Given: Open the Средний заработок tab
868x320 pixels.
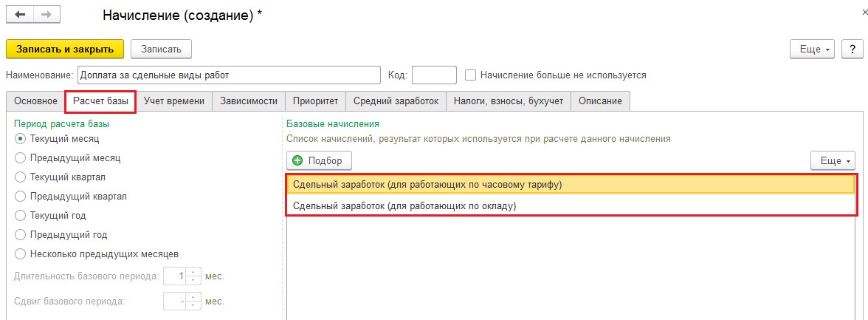Looking at the screenshot, I should click(396, 101).
